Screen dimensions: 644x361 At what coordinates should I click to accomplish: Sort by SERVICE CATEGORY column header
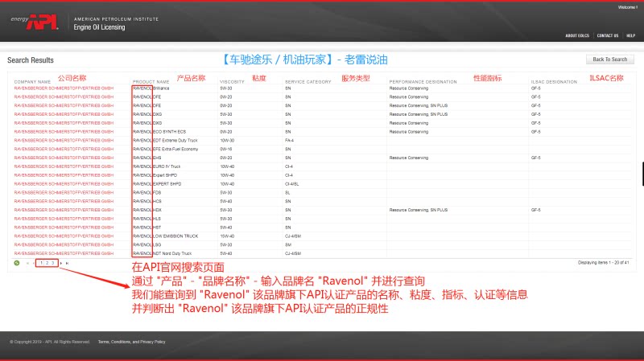308,82
